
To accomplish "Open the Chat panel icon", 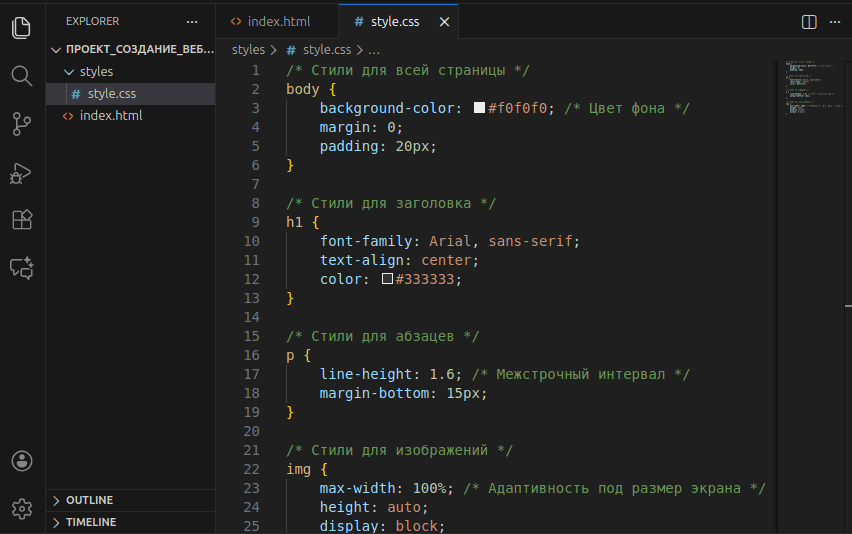I will tap(22, 268).
